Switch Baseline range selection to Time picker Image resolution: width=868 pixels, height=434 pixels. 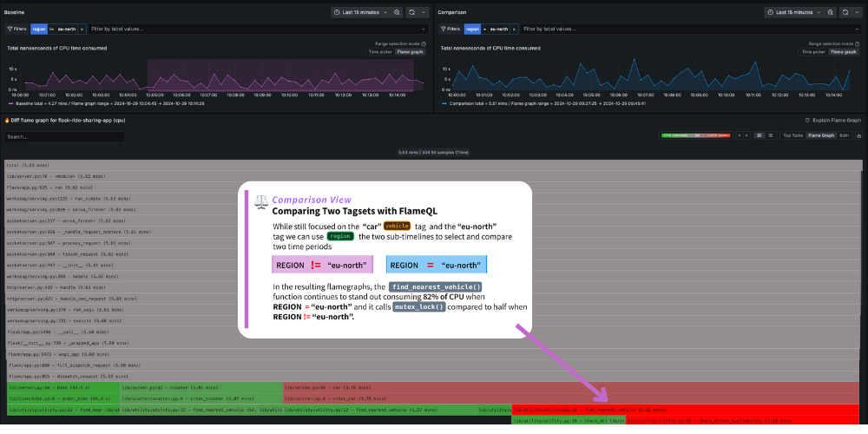(379, 52)
